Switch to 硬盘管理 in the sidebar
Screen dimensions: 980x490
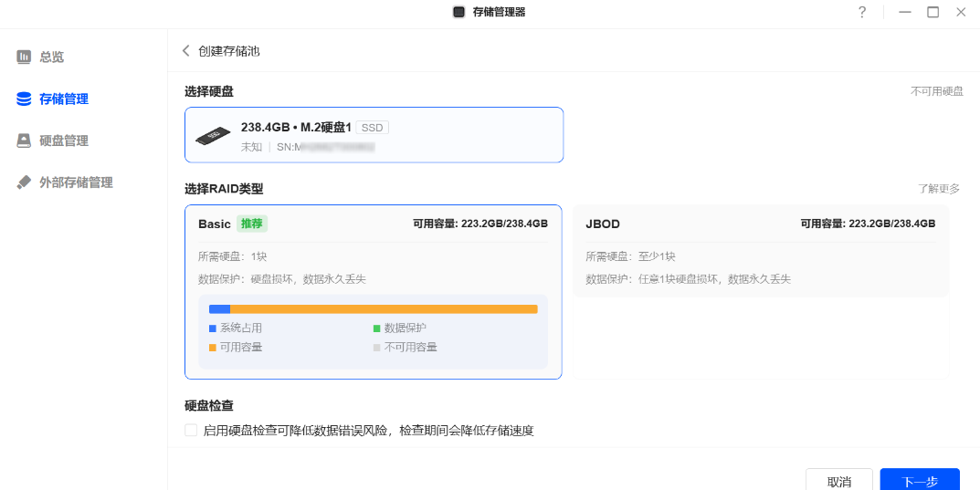point(64,141)
